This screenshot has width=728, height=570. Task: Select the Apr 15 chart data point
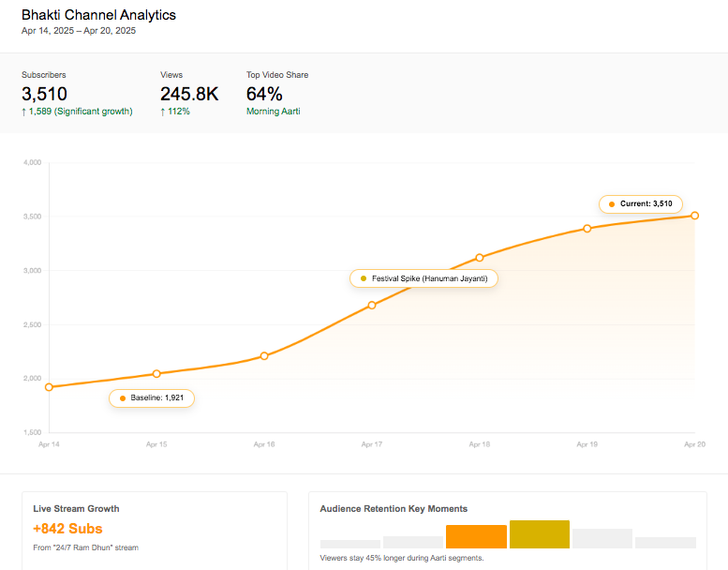click(156, 374)
